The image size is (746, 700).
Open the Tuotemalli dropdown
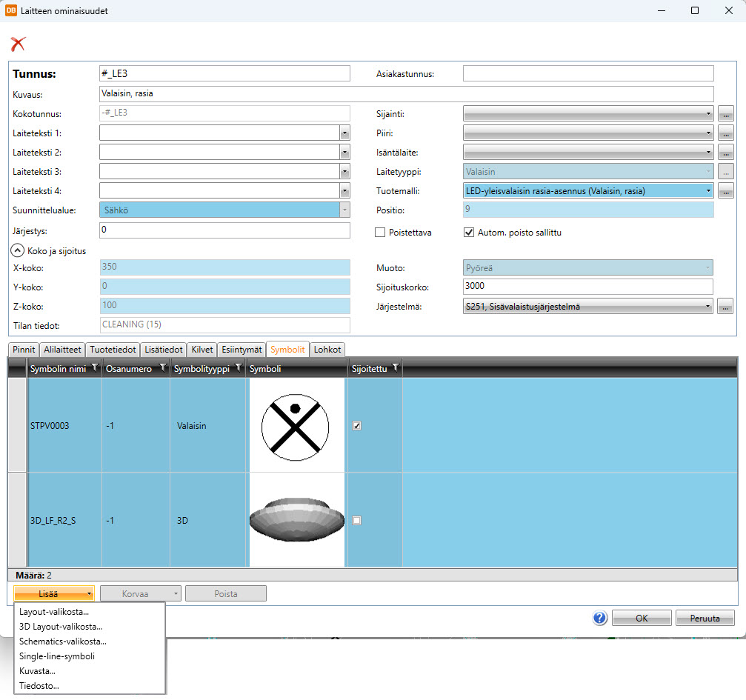click(x=709, y=191)
